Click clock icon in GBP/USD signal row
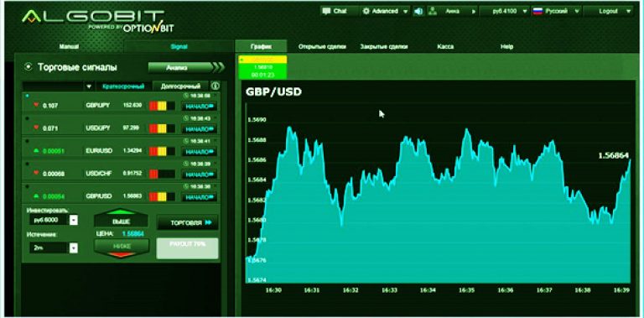The height and width of the screenshot is (318, 644). point(185,186)
